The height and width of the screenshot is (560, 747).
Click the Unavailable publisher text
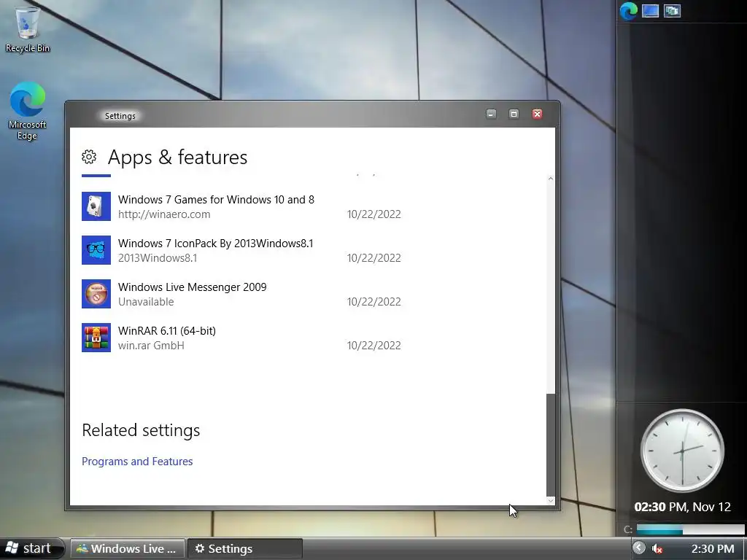146,302
